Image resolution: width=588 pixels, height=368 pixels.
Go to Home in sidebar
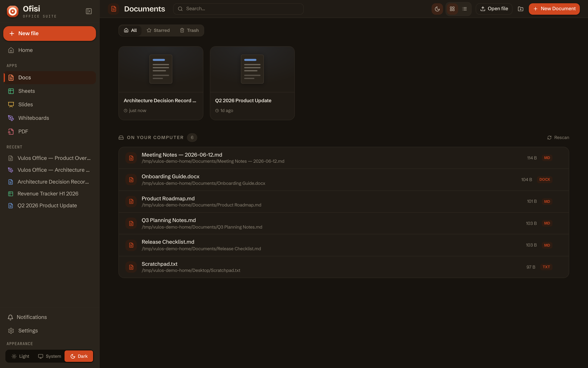[x=50, y=50]
